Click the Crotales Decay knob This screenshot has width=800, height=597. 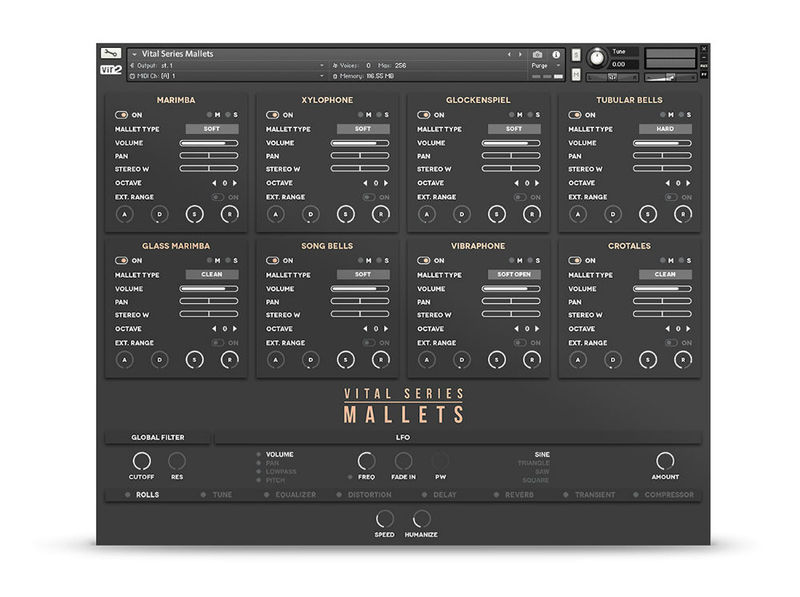click(x=613, y=360)
